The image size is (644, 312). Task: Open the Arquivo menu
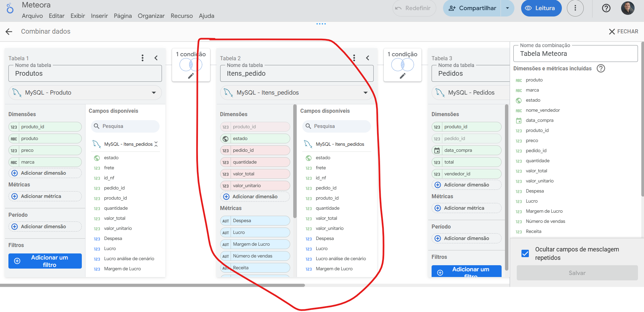coord(32,16)
